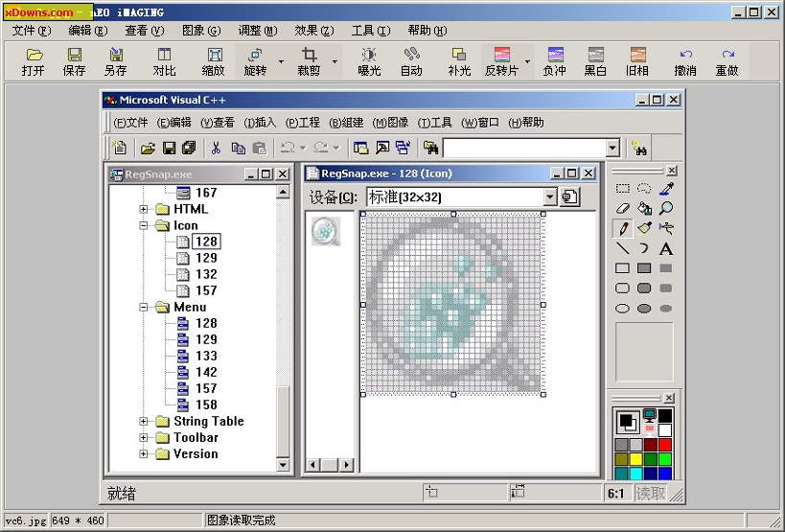Screen dimensions: 785x532
Task: Expand the Toolbar folder node
Action: pyautogui.click(x=144, y=438)
